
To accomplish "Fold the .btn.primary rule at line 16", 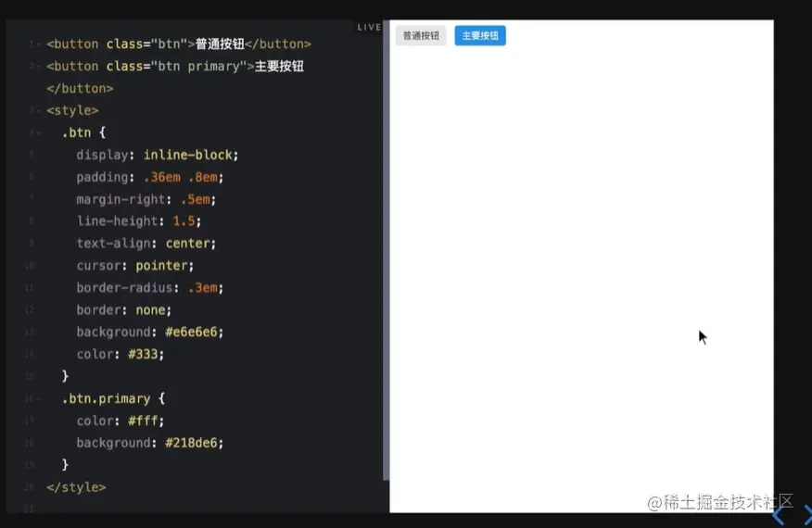I will click(39, 398).
